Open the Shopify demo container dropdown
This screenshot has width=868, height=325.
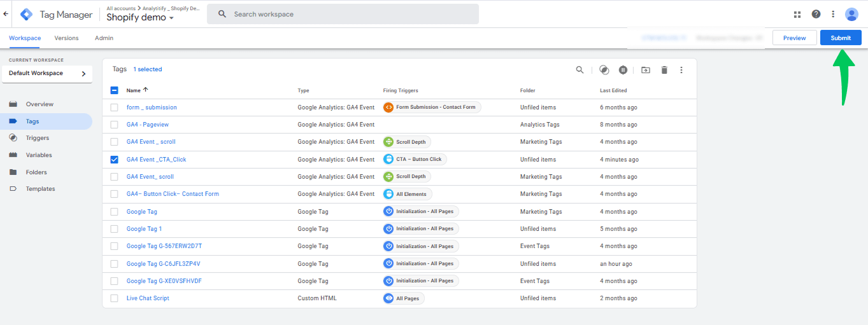[140, 18]
